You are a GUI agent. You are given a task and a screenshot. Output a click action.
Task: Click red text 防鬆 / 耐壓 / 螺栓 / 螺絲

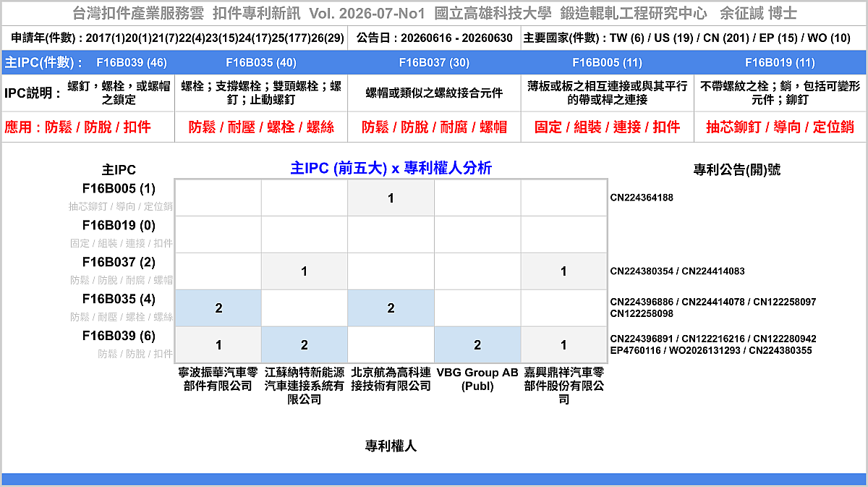(x=261, y=127)
